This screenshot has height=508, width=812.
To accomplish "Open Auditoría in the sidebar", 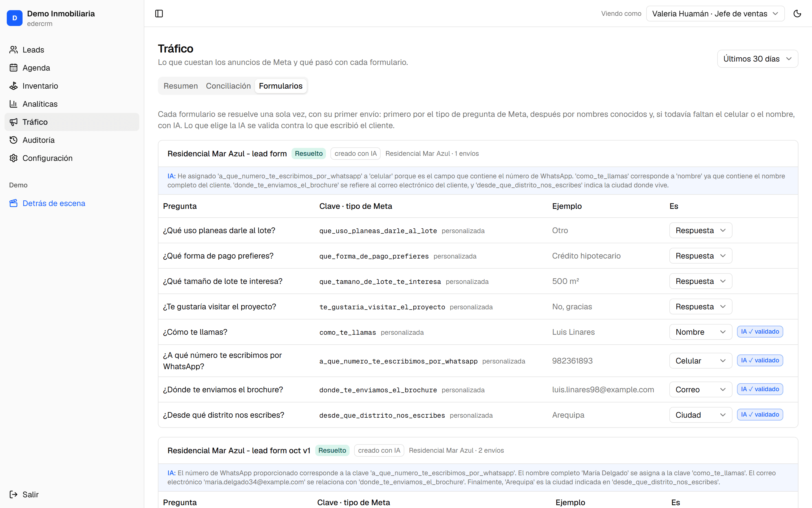I will pyautogui.click(x=72, y=140).
